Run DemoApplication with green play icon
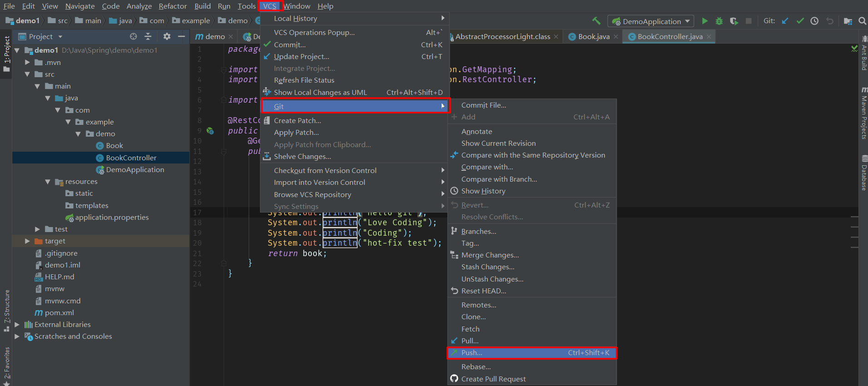 [705, 21]
